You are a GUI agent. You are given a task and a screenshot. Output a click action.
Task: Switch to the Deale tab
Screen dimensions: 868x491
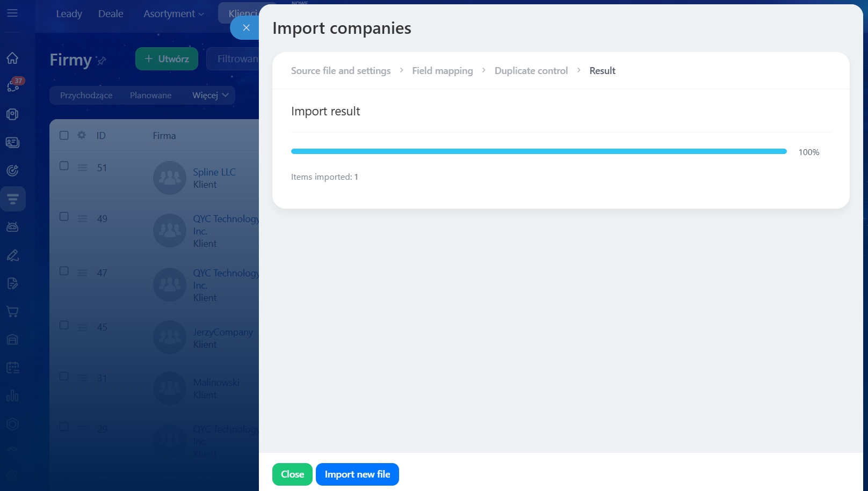(x=111, y=14)
